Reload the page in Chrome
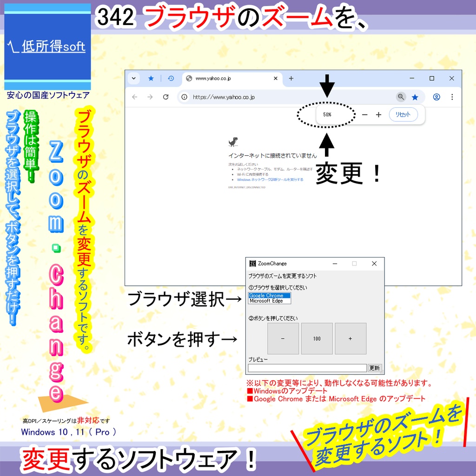The width and height of the screenshot is (476, 476). point(166,97)
